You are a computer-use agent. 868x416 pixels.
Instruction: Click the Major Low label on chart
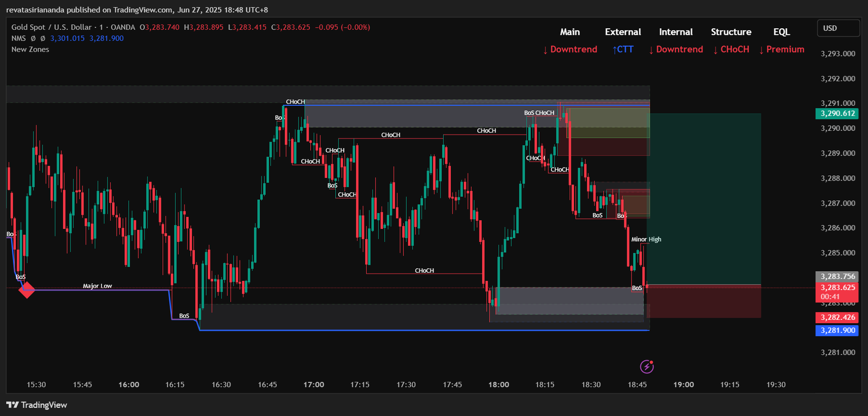pyautogui.click(x=97, y=286)
